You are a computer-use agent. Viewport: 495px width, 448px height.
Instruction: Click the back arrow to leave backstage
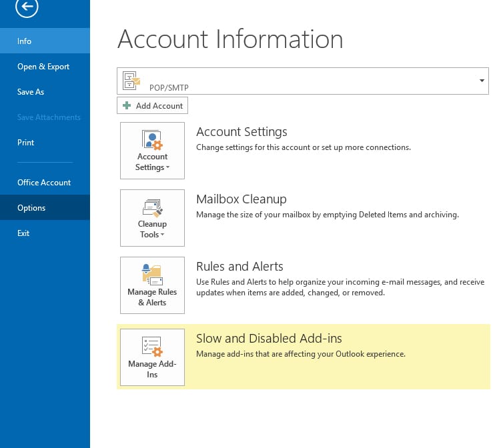27,7
